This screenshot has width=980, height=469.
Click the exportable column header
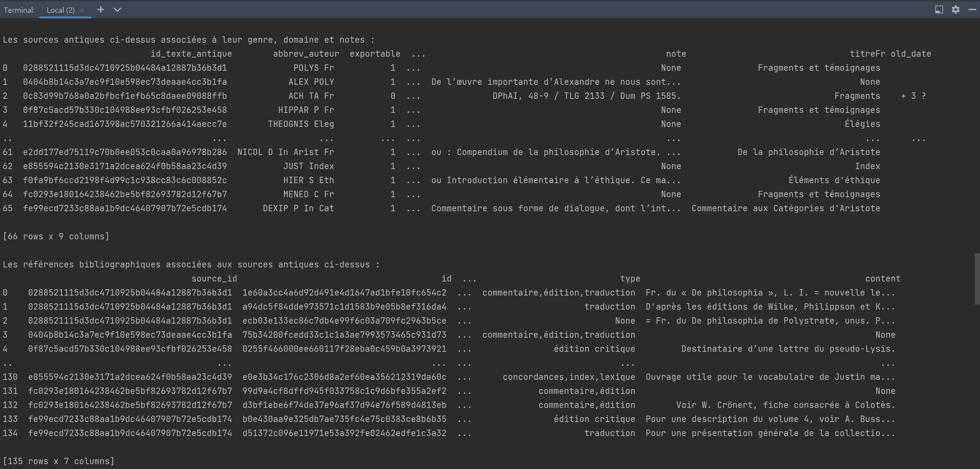[375, 54]
